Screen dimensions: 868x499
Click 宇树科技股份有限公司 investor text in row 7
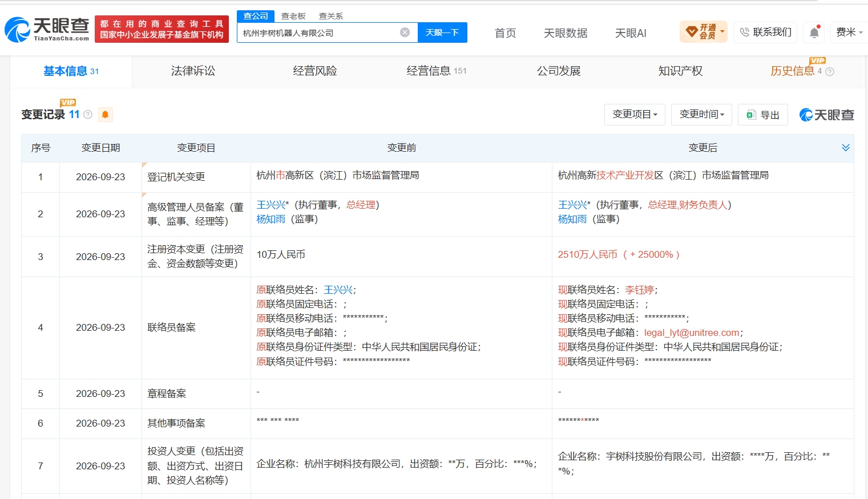pyautogui.click(x=654, y=456)
